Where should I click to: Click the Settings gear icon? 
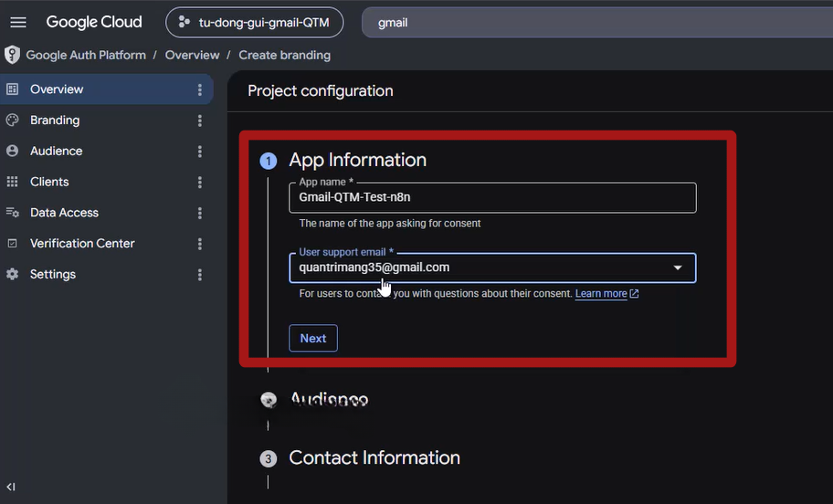pos(12,274)
